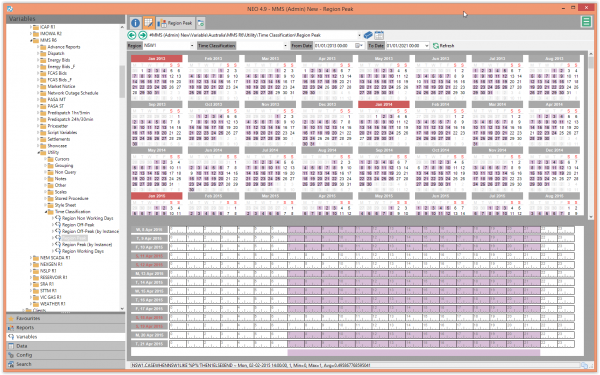Click the Refresh button
Viewport: 600px width, 375px height.
coord(443,46)
